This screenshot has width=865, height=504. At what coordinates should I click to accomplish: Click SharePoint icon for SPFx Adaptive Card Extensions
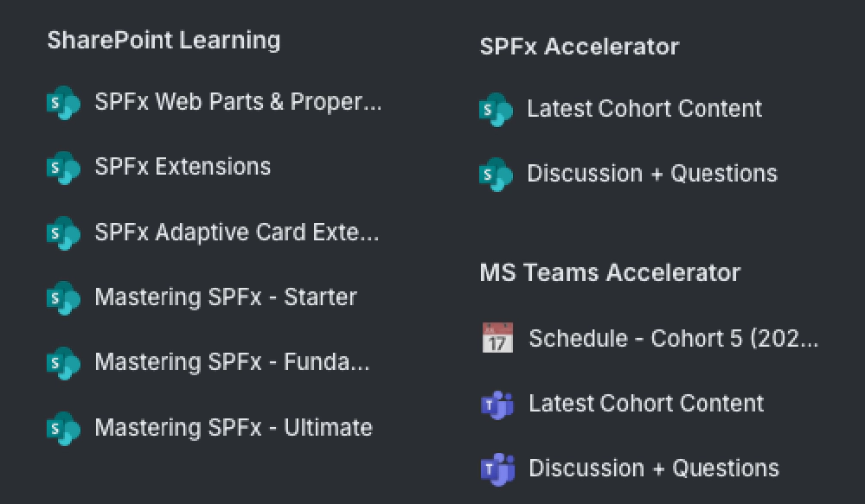click(63, 233)
